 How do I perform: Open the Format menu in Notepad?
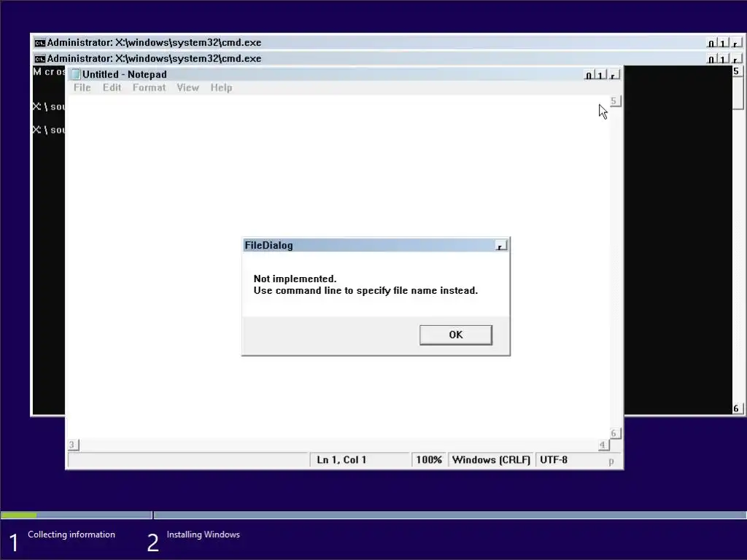tap(149, 87)
